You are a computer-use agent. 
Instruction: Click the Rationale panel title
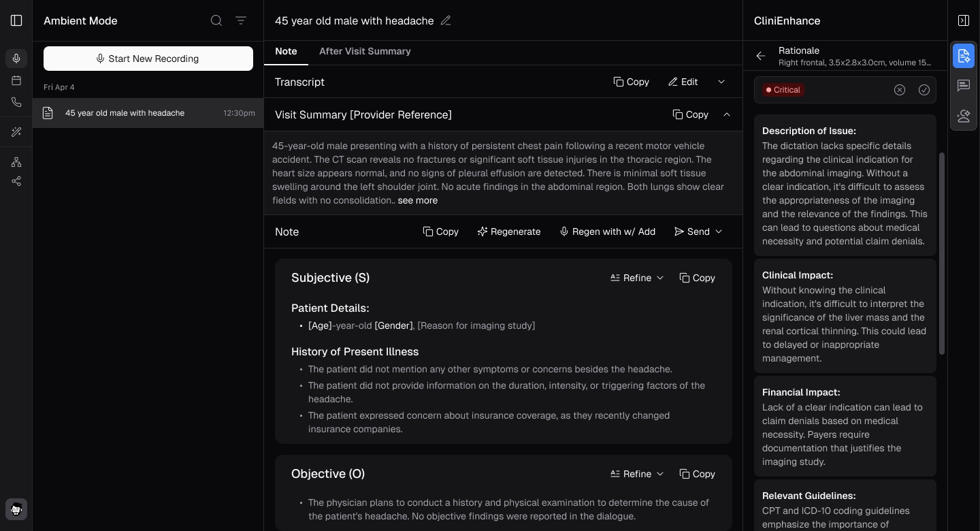(799, 50)
